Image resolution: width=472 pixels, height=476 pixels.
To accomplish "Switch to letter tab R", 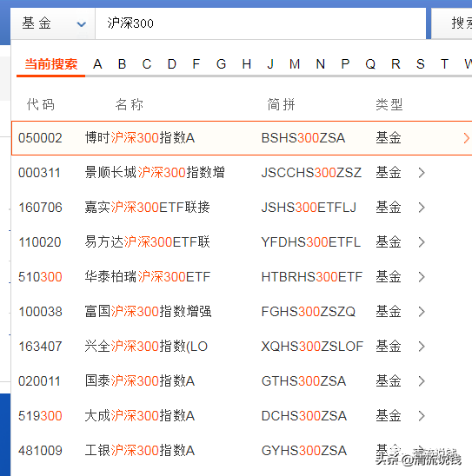I will [396, 64].
